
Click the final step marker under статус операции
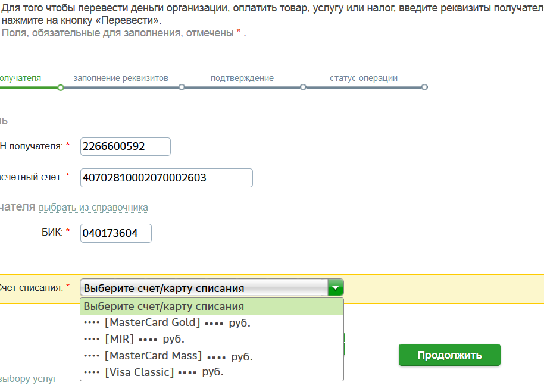point(424,87)
